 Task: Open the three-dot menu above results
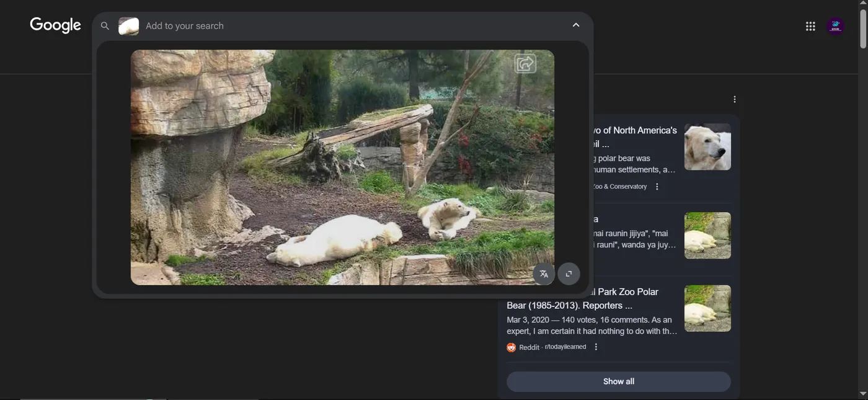point(735,99)
